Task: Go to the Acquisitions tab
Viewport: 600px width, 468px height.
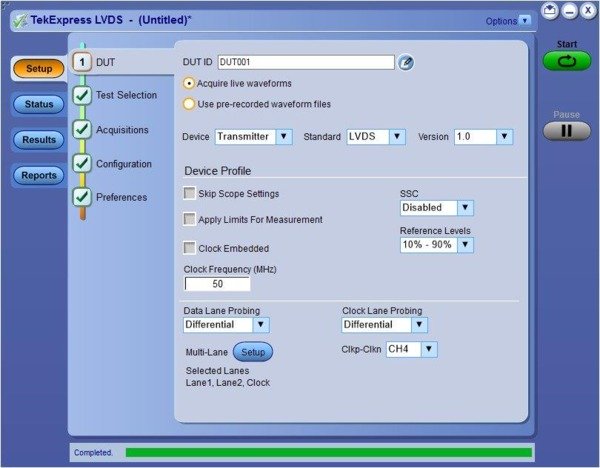Action: click(122, 130)
